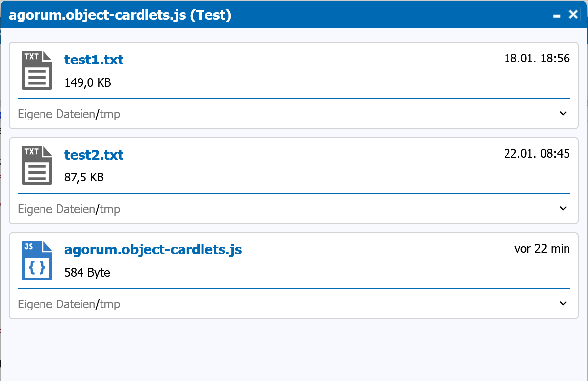Minimize the agorum.object-cardlets.js (Test) window
This screenshot has height=381, width=588.
coord(557,16)
